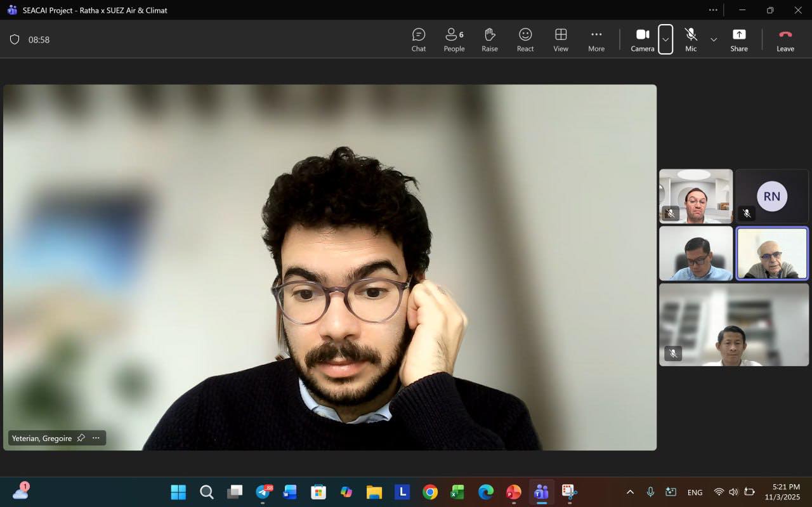The width and height of the screenshot is (812, 507).
Task: Expand the Camera options dropdown arrow
Action: coord(665,39)
